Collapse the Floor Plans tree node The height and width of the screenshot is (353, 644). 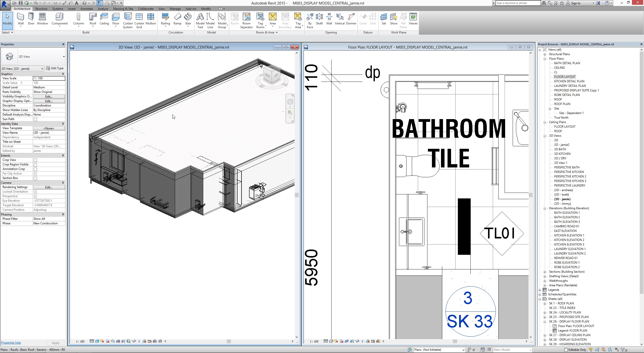click(545, 59)
